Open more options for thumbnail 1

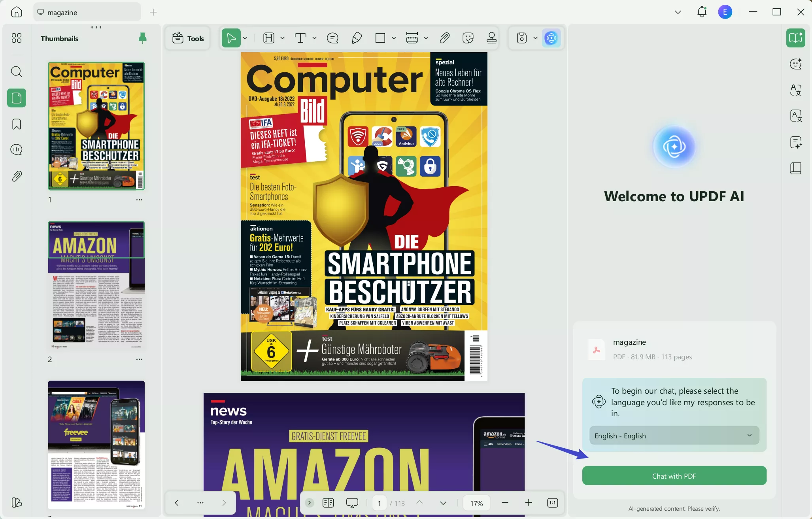tap(139, 200)
